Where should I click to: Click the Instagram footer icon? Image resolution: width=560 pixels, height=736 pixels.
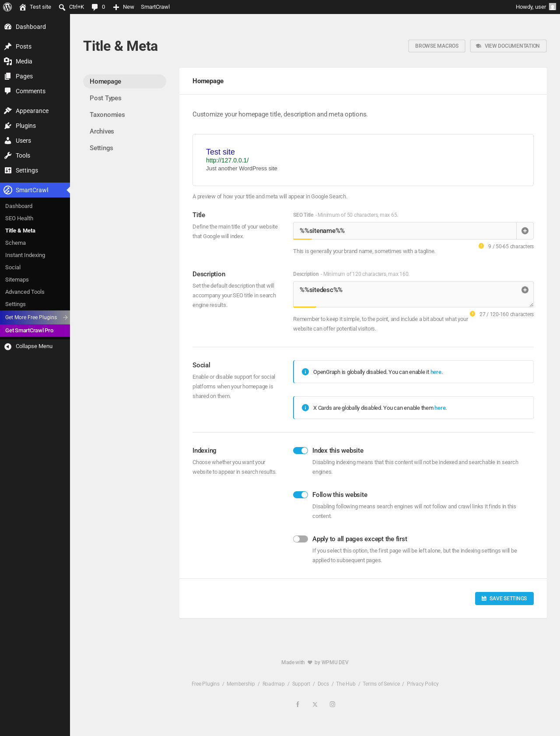pos(332,704)
